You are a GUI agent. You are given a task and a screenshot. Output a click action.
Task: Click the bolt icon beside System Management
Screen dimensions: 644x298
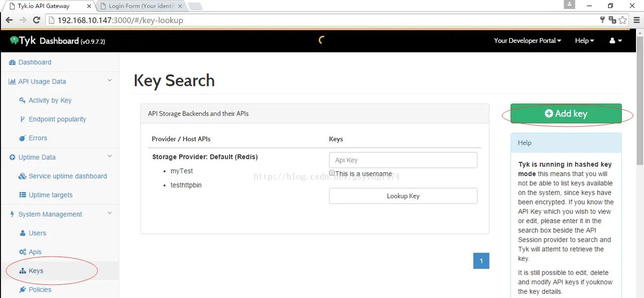(x=12, y=214)
